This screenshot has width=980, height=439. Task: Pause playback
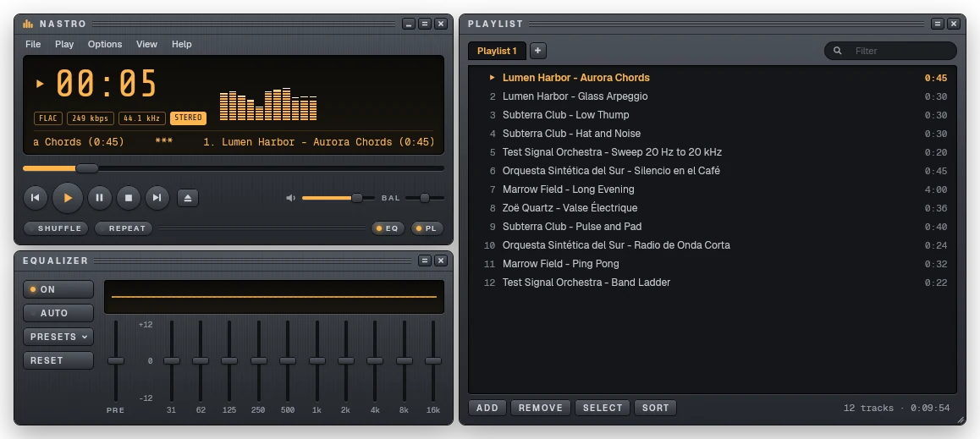(99, 198)
